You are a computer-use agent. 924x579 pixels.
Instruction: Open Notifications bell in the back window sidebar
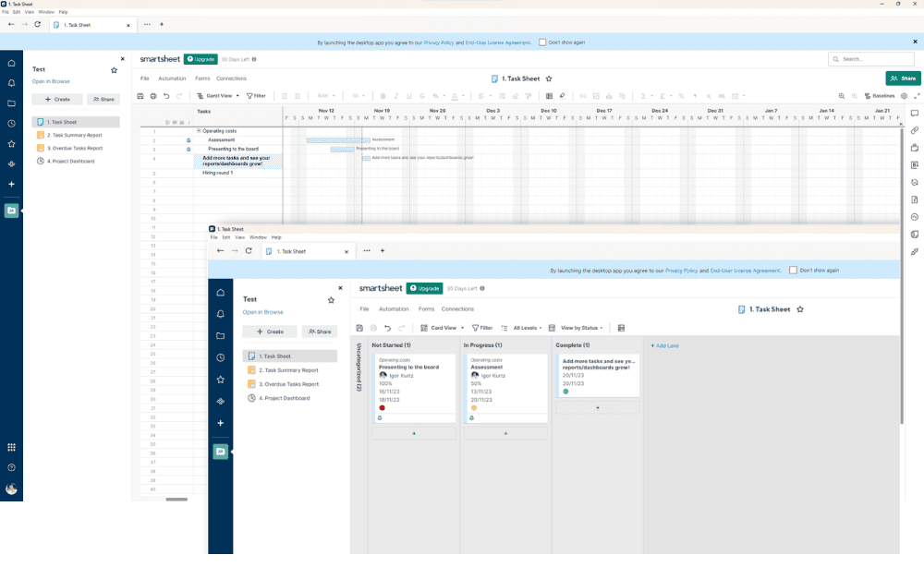11,83
